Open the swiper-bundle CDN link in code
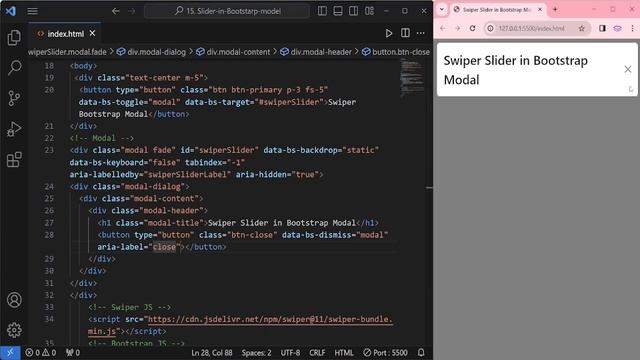Image resolution: width=640 pixels, height=360 pixels. 269,319
